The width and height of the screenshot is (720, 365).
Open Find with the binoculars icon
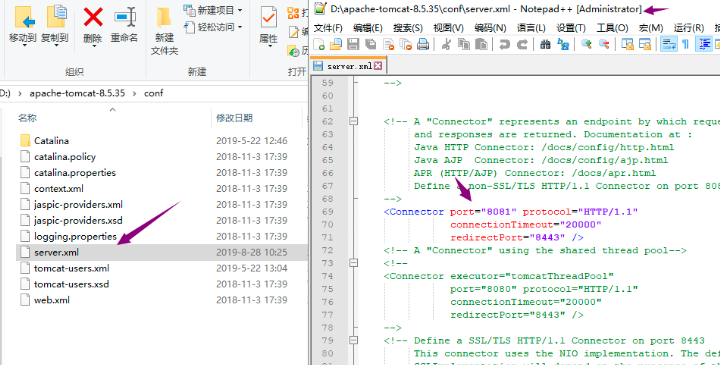coord(545,45)
